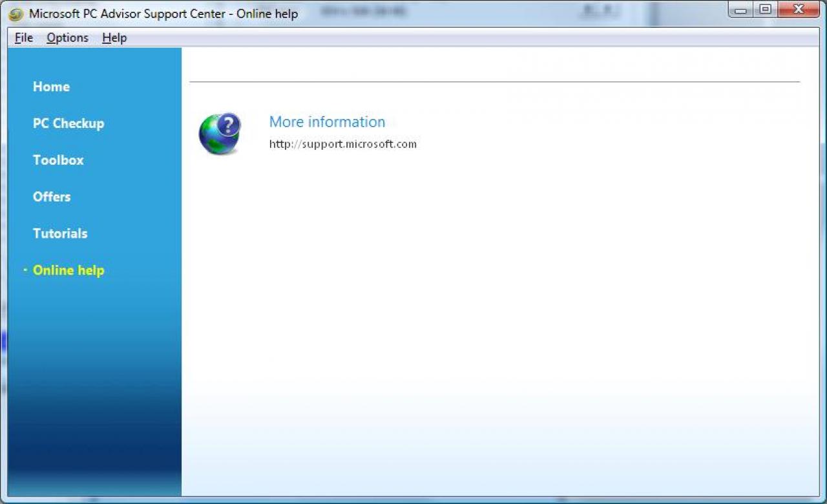The image size is (827, 504).
Task: Open the File menu
Action: (24, 37)
